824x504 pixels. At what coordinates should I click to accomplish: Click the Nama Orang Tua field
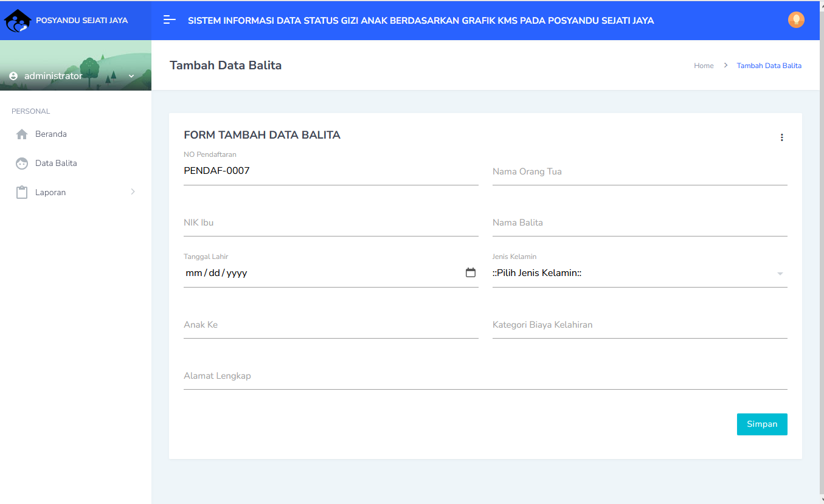tap(639, 172)
